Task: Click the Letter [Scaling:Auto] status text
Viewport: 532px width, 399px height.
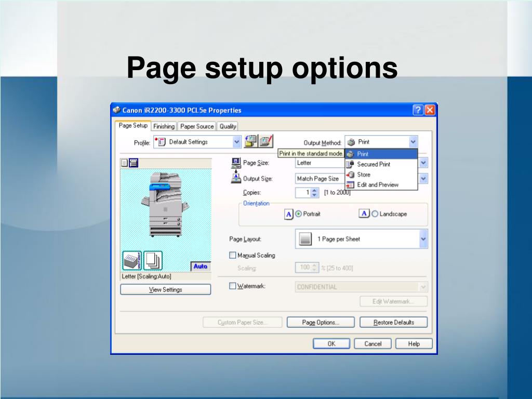Action: pyautogui.click(x=147, y=276)
